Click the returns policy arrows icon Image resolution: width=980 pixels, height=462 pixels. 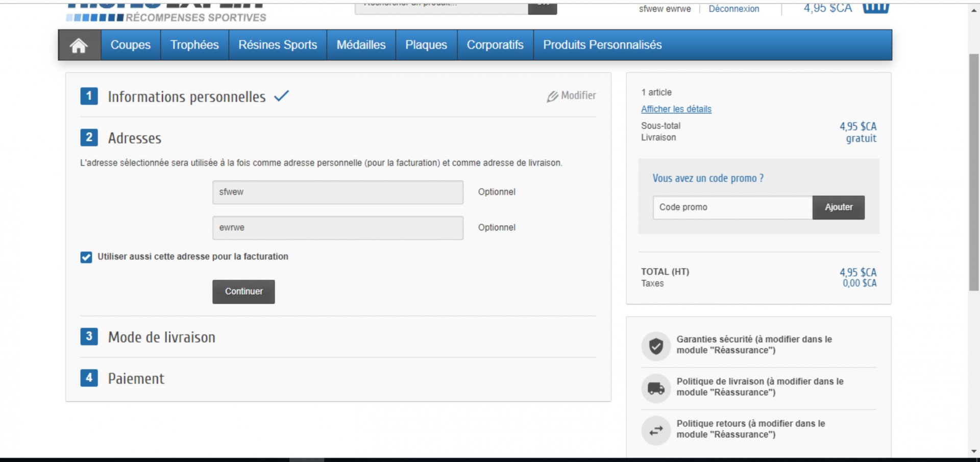coord(656,431)
